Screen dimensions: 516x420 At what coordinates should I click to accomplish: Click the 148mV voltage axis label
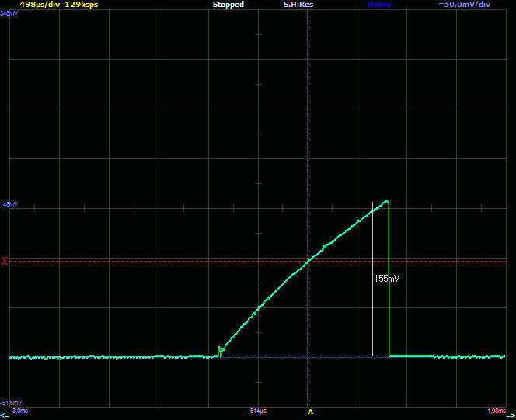click(x=9, y=204)
